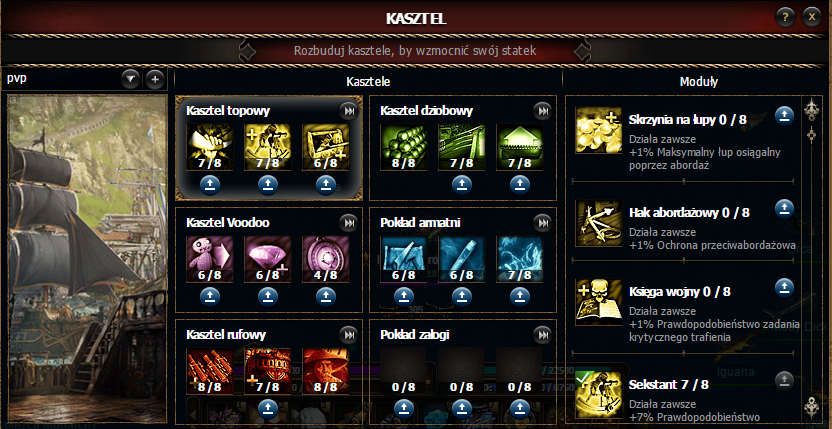The image size is (832, 429).
Task: Select the Skrzynia na łupy gold coins icon
Action: tap(599, 131)
